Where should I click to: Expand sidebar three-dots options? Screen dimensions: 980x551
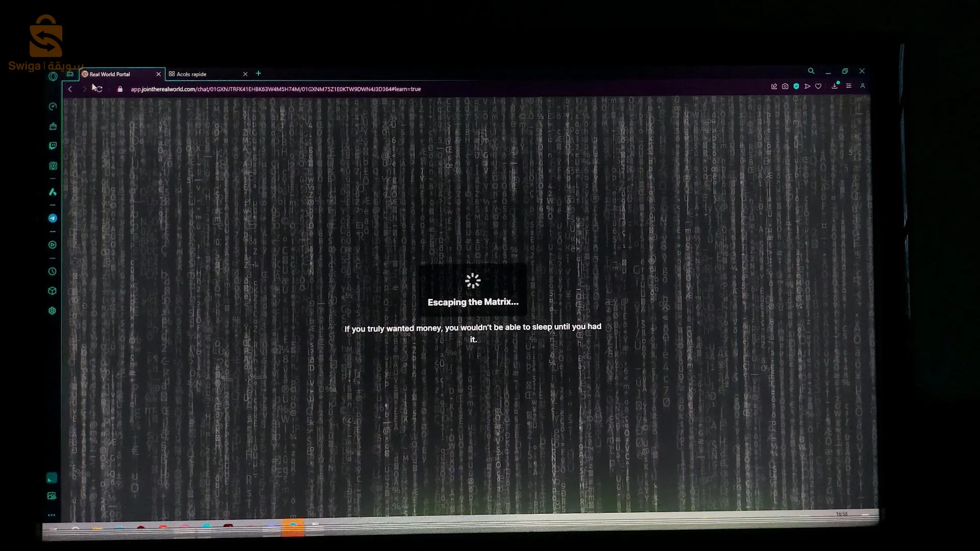52,515
